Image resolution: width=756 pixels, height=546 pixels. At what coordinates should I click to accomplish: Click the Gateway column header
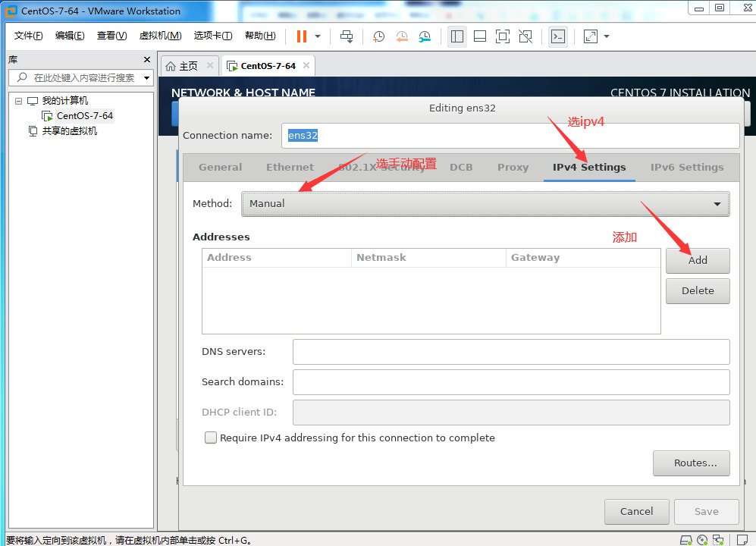coord(583,258)
